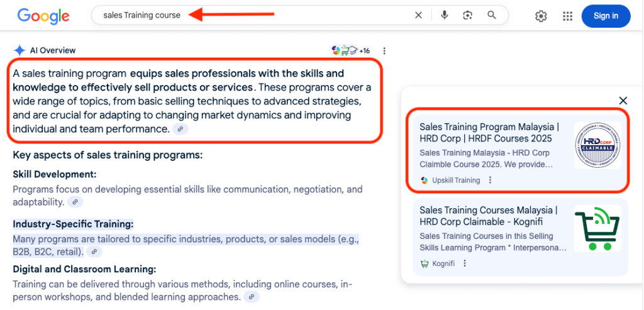The width and height of the screenshot is (644, 310).
Task: Open three-dot menu beside Upskill Training
Action: (489, 180)
